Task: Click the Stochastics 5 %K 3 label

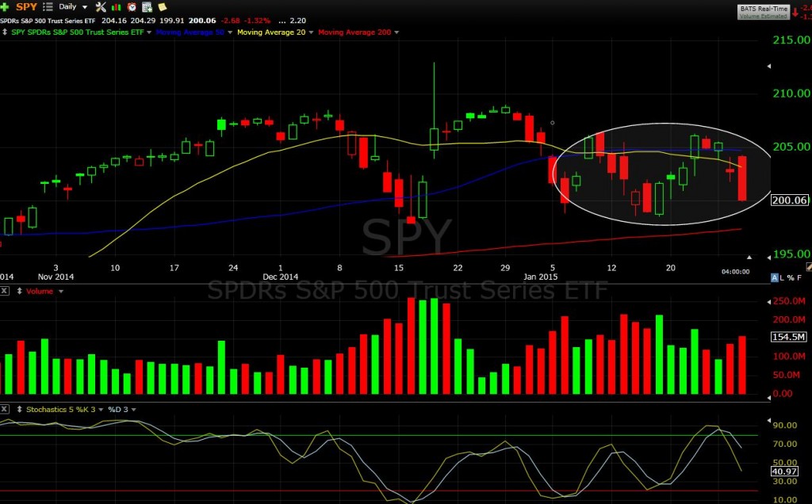Action: pos(60,410)
